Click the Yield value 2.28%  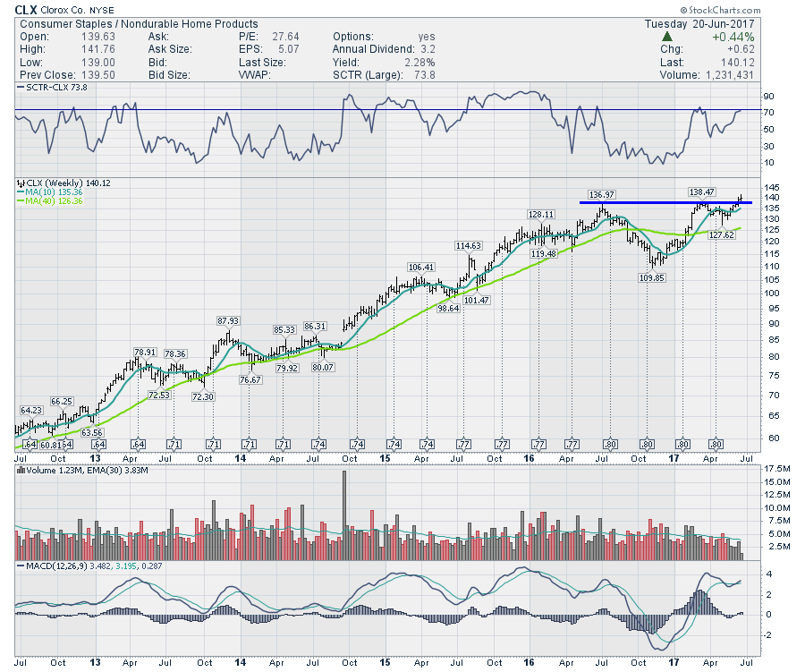[x=419, y=62]
